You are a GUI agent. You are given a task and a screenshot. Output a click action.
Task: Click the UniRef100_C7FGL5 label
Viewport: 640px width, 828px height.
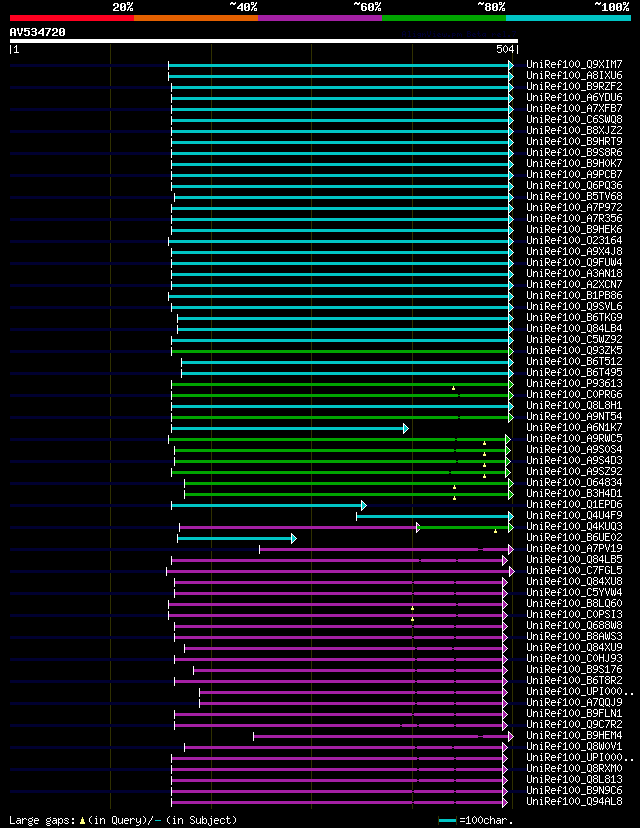pos(574,570)
